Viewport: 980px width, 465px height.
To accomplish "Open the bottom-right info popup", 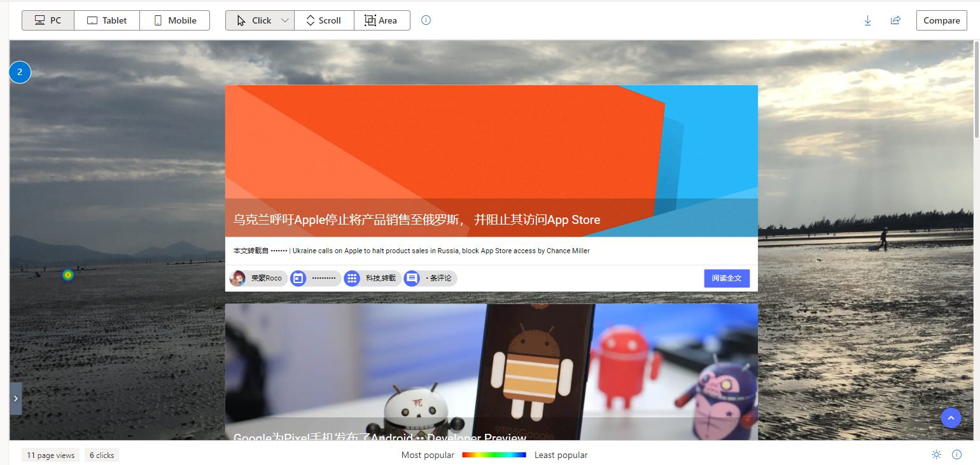I will [x=956, y=454].
